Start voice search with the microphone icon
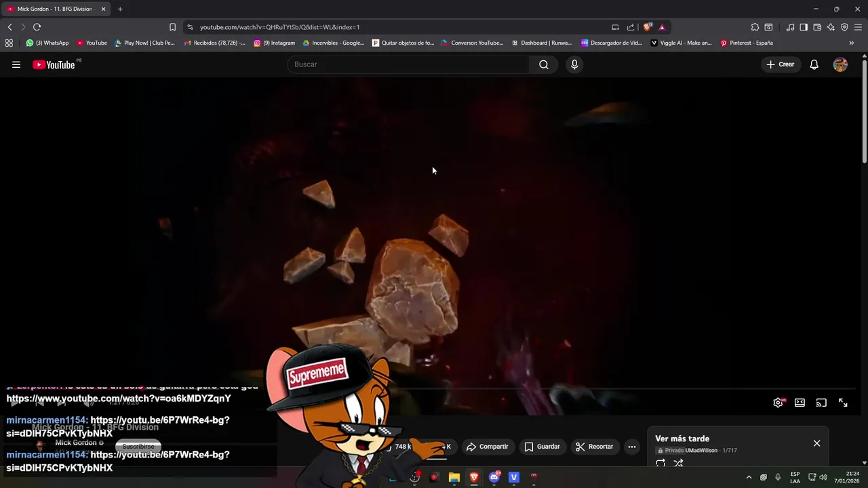The width and height of the screenshot is (868, 488). [574, 64]
